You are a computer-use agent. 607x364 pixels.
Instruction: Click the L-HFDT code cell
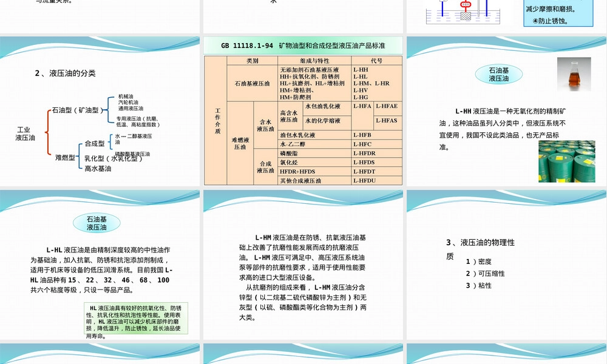pos(377,171)
